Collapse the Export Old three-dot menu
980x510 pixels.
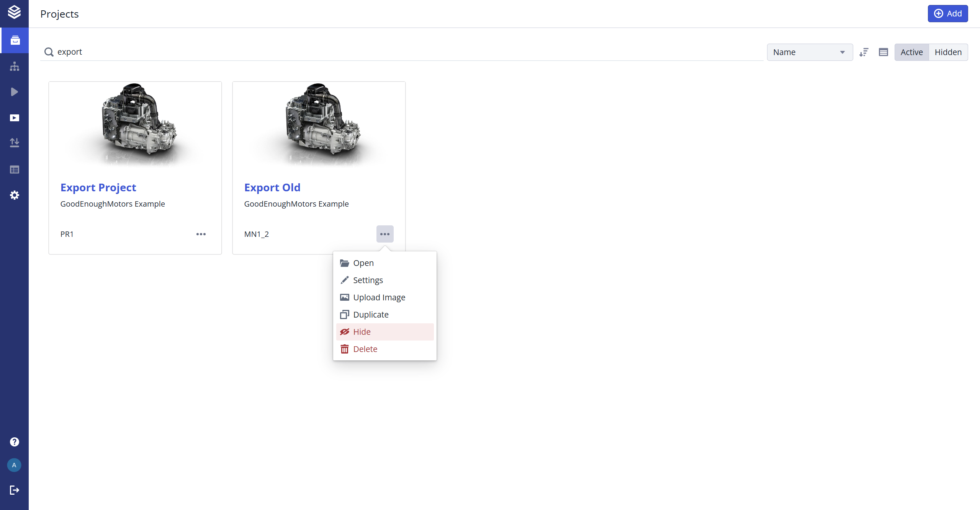[385, 234]
